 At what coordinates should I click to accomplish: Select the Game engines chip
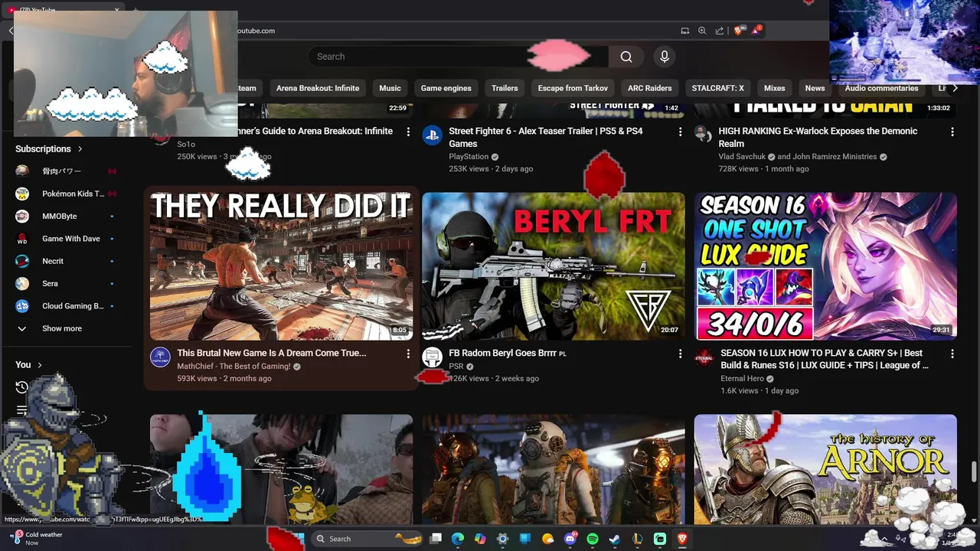(x=446, y=88)
